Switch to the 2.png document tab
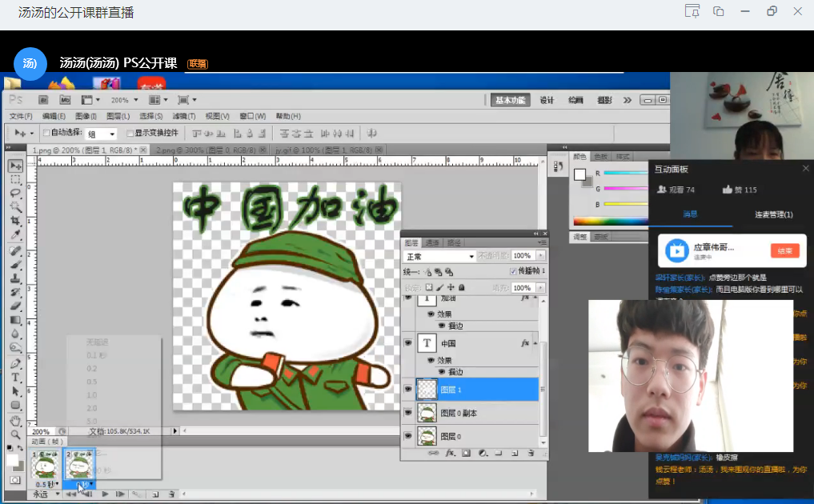Screen dimensions: 814x504 [205, 150]
